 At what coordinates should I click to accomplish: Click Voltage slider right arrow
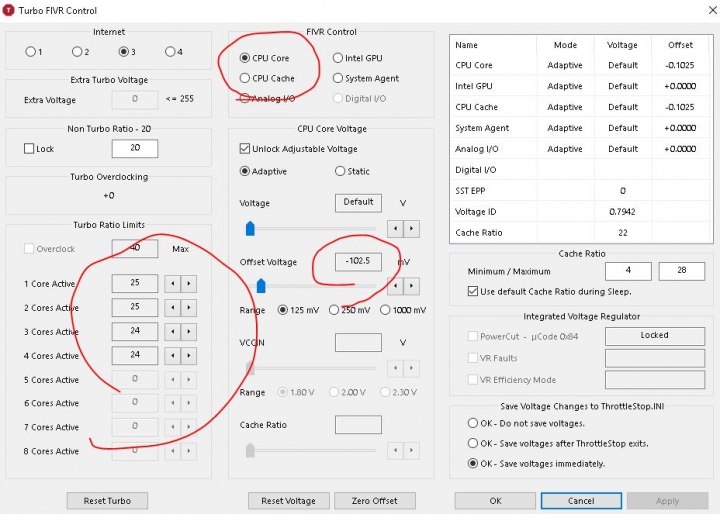pyautogui.click(x=411, y=228)
